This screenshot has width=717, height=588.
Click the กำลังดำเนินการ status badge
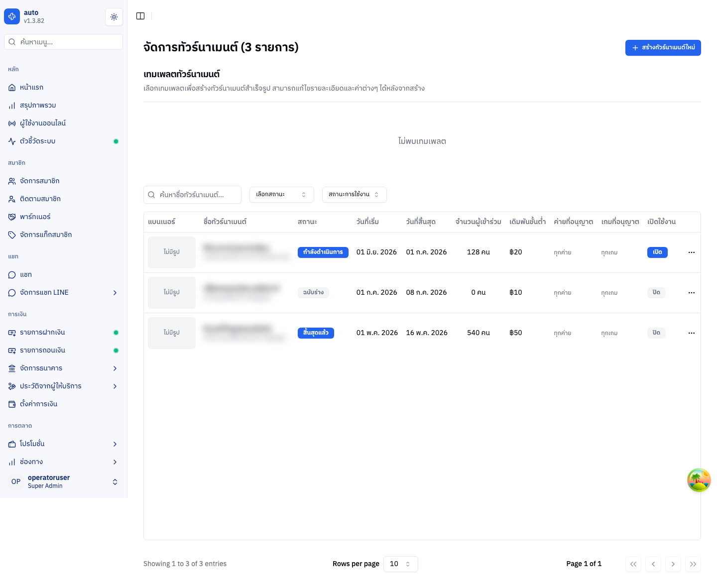tap(323, 252)
